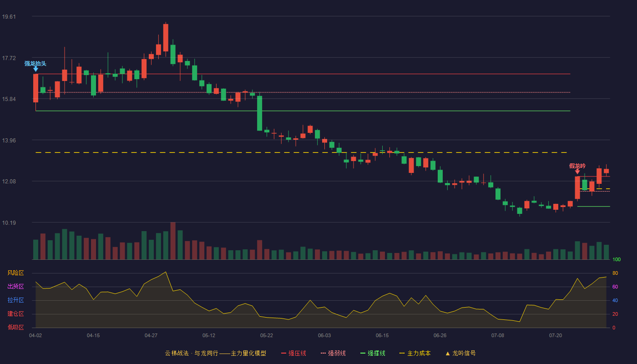
Task: Click the green 100 indicator scale value
Action: click(617, 260)
